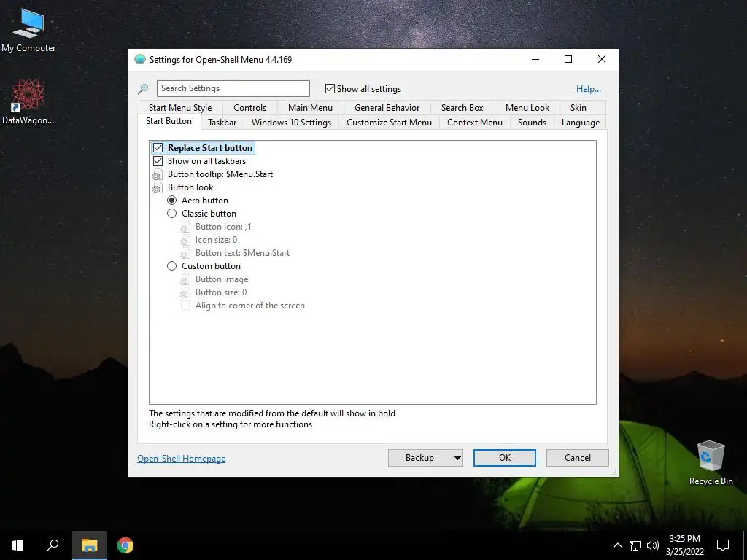The width and height of the screenshot is (747, 560).
Task: Toggle Show on all taskbars checkbox
Action: coord(158,161)
